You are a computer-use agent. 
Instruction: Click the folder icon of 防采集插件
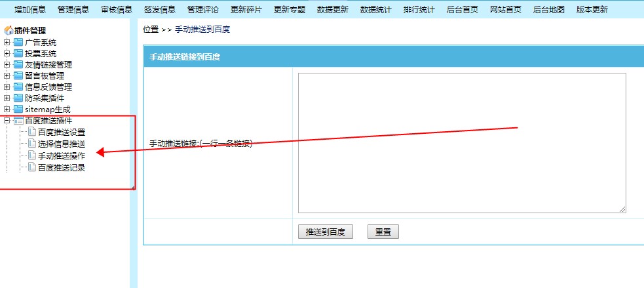tap(18, 98)
